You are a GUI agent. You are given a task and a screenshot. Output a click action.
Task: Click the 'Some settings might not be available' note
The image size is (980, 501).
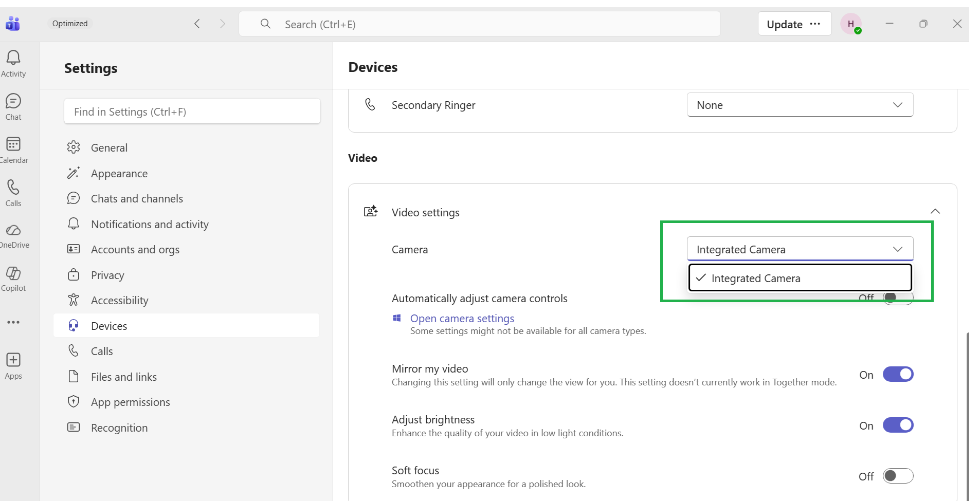(x=528, y=331)
